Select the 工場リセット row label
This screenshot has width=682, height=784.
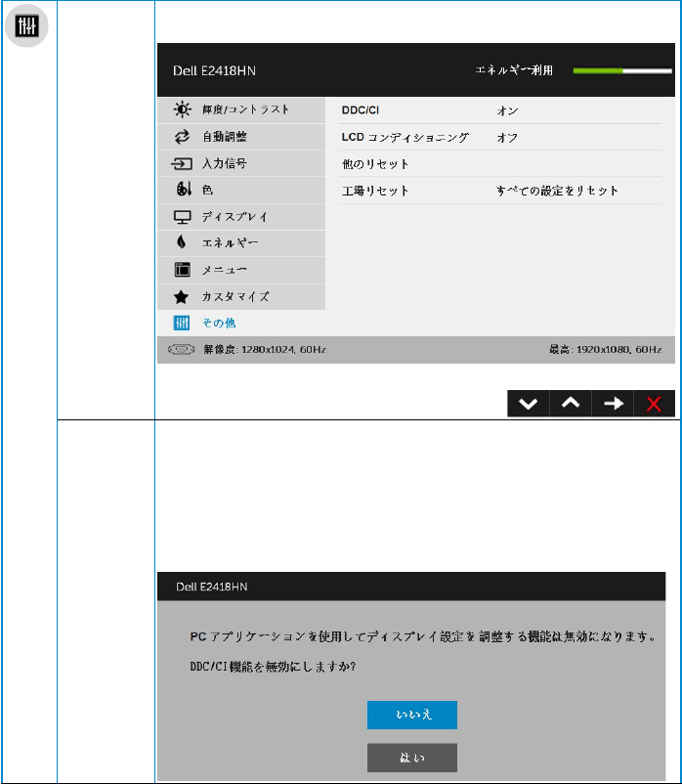(375, 191)
